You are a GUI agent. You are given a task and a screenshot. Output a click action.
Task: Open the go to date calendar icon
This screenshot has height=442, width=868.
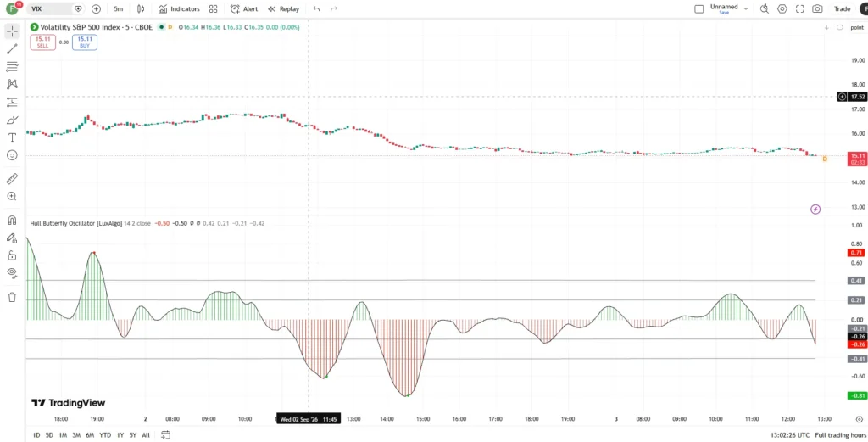(165, 435)
